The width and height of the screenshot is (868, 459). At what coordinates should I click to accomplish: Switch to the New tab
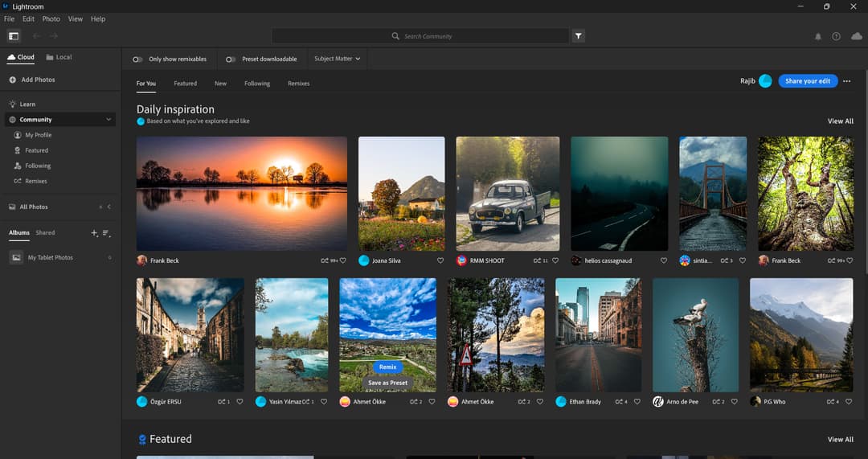click(220, 84)
